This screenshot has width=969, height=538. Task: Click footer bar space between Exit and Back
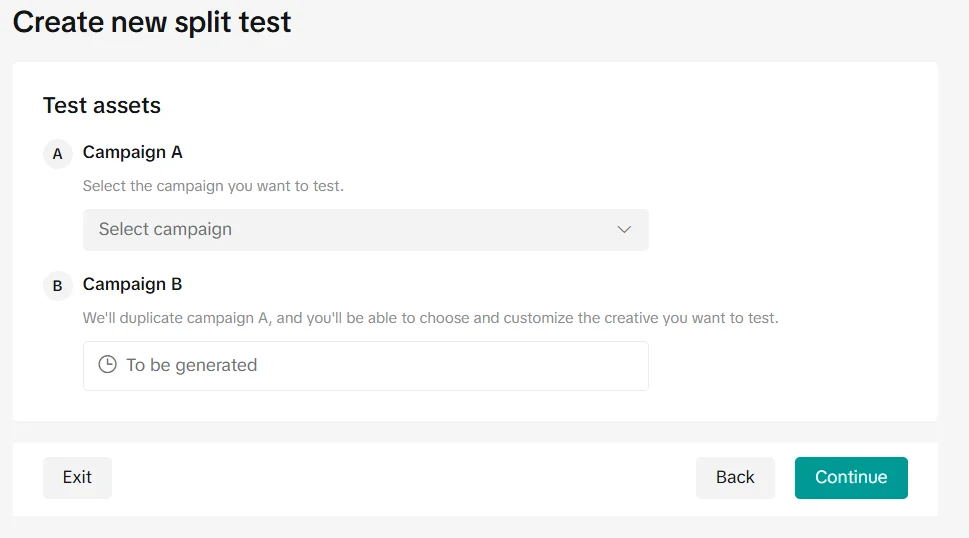(400, 478)
